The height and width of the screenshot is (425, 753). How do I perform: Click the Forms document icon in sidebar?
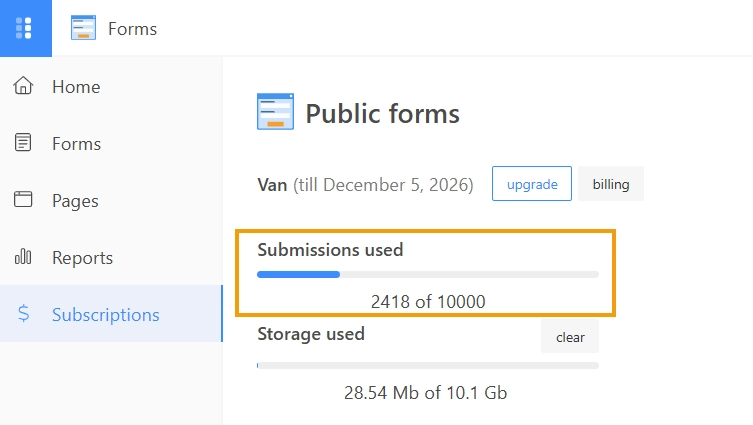point(23,143)
